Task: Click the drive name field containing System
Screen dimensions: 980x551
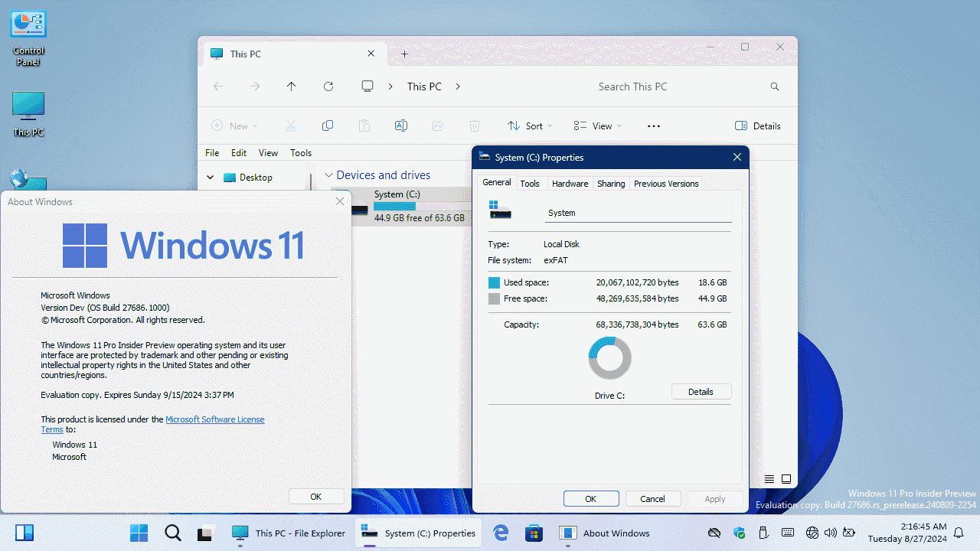Action: [639, 213]
